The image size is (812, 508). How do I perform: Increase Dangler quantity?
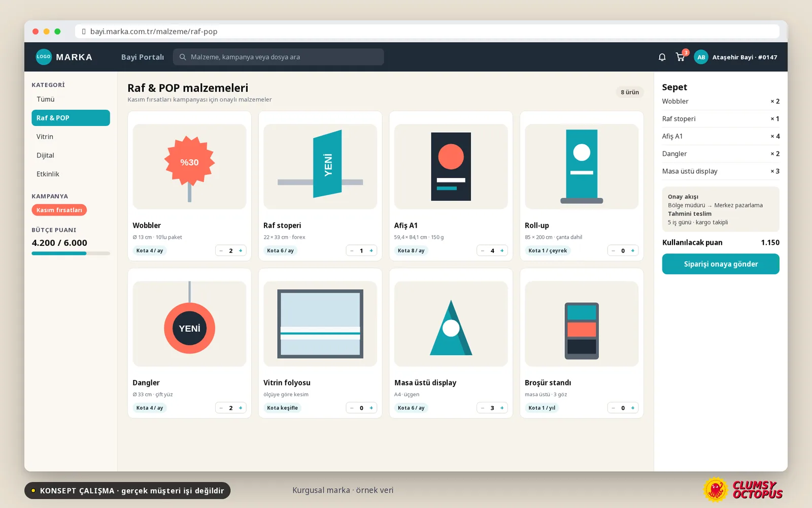tap(241, 408)
